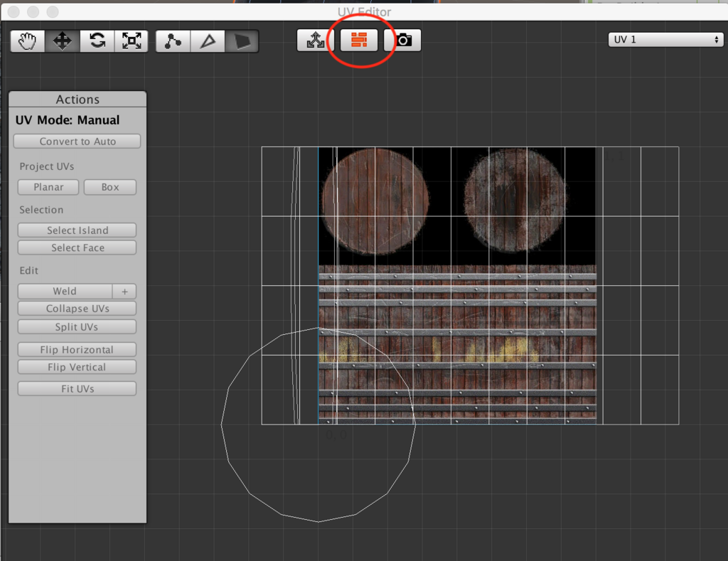Click the camera render UV icon
This screenshot has height=561, width=728.
click(x=402, y=41)
